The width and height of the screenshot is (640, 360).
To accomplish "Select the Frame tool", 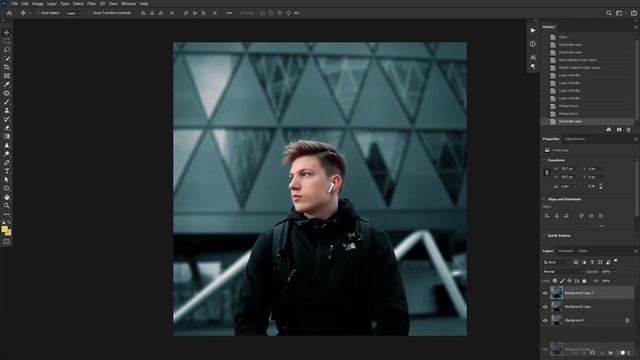I will pos(7,76).
